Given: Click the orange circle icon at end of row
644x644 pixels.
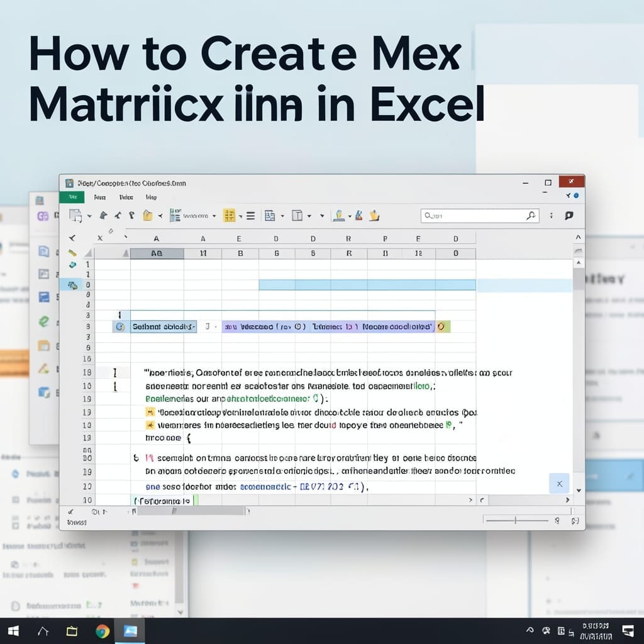Looking at the screenshot, I should (441, 326).
